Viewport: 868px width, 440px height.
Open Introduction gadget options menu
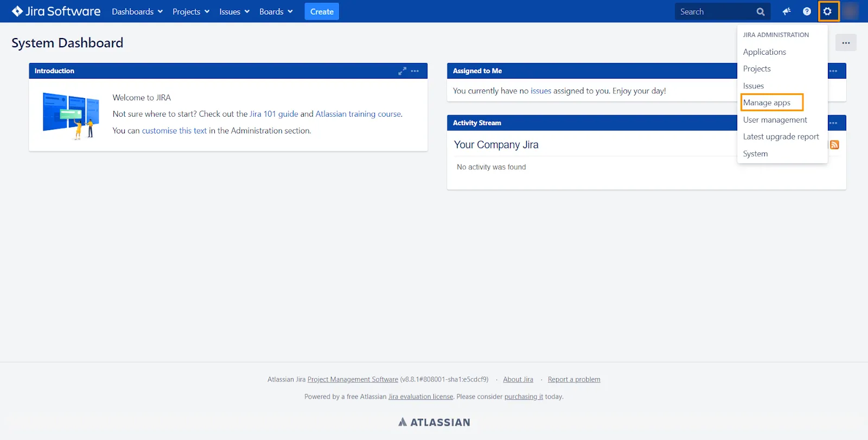click(x=415, y=71)
